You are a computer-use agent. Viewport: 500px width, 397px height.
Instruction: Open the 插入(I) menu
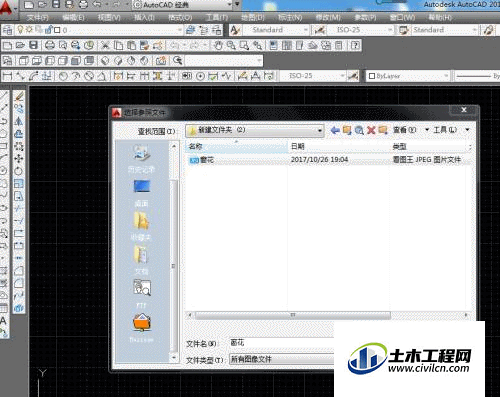[x=144, y=17]
